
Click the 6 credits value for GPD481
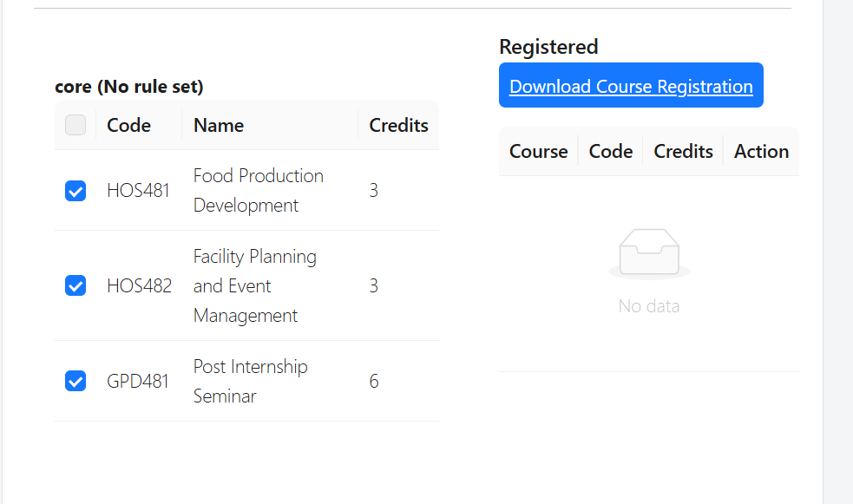374,381
